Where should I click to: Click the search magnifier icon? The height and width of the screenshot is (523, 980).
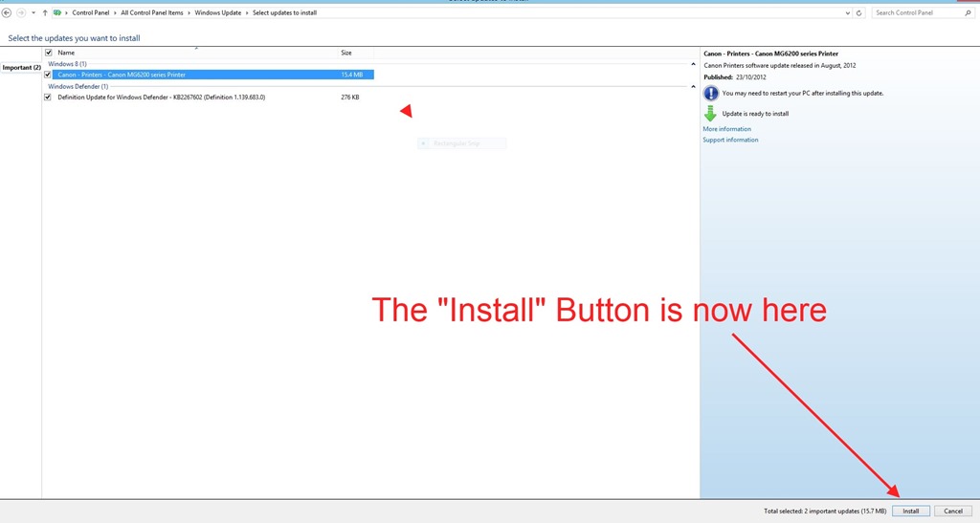point(969,12)
